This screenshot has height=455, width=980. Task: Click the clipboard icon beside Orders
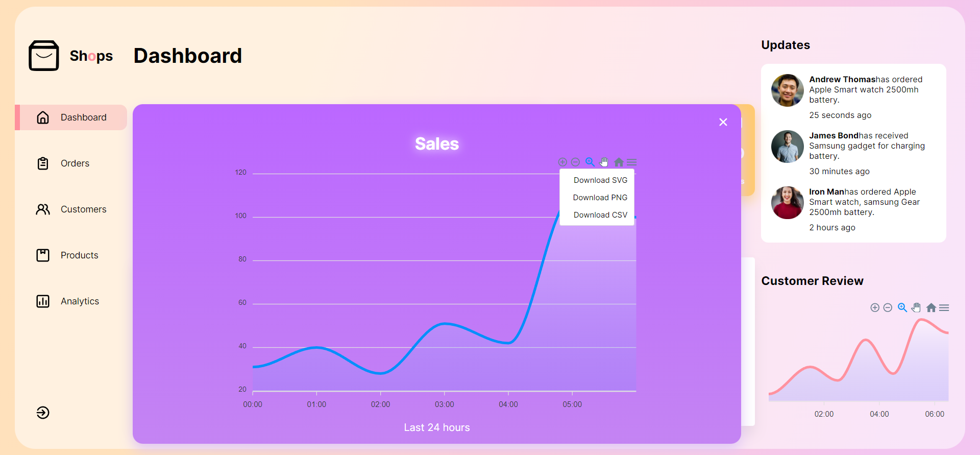(43, 163)
